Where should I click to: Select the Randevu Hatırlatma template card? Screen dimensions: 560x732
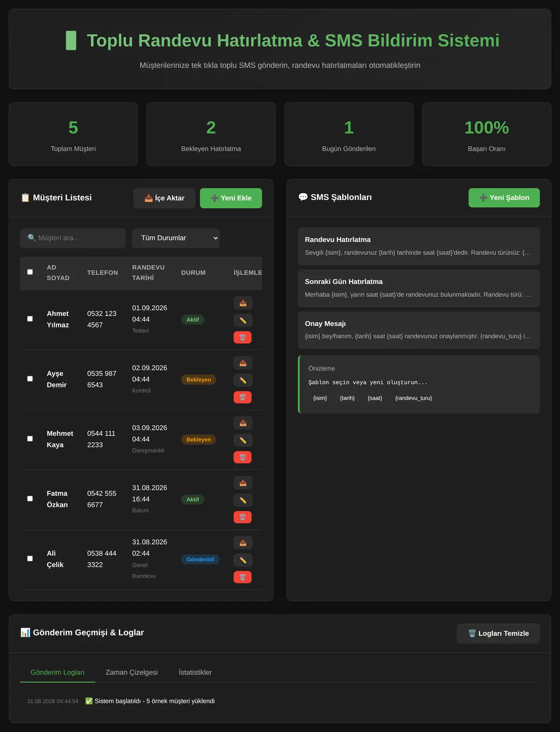pos(419,246)
